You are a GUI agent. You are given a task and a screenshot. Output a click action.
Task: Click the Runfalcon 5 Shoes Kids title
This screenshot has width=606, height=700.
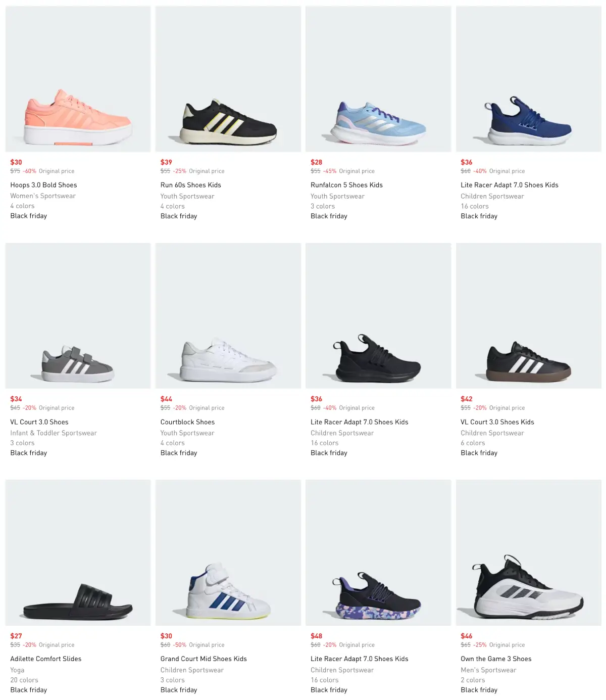(346, 185)
